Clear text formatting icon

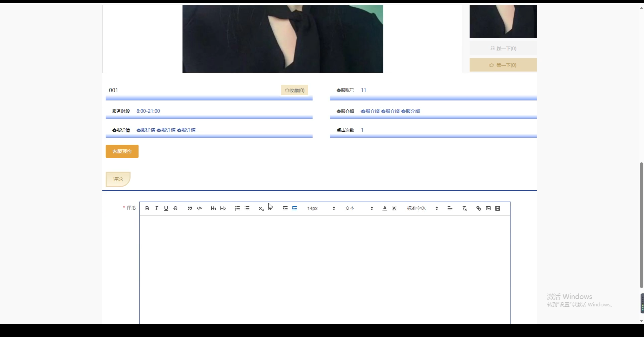[x=464, y=208]
